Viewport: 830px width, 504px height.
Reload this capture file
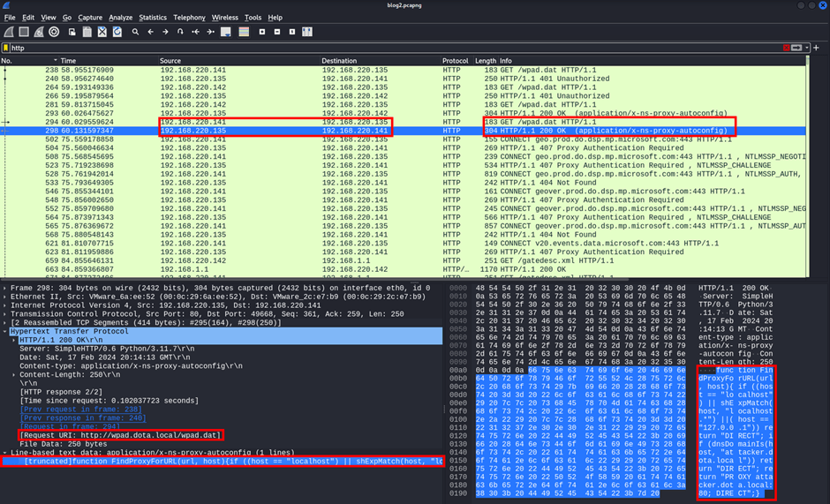[117, 32]
